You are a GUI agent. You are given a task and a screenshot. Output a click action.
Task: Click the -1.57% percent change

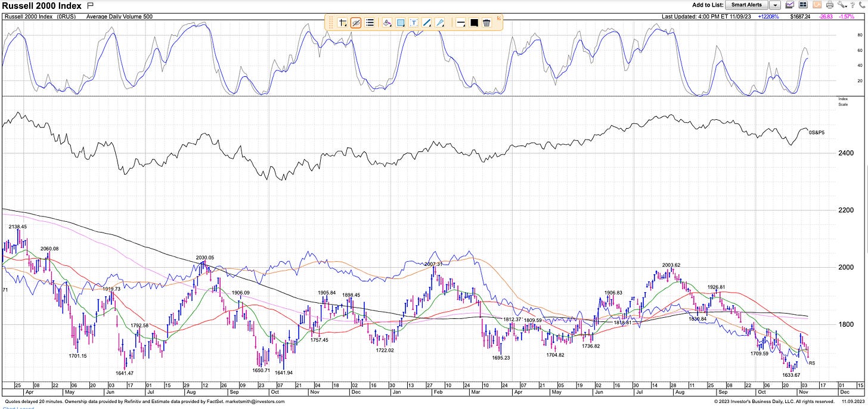tap(847, 17)
